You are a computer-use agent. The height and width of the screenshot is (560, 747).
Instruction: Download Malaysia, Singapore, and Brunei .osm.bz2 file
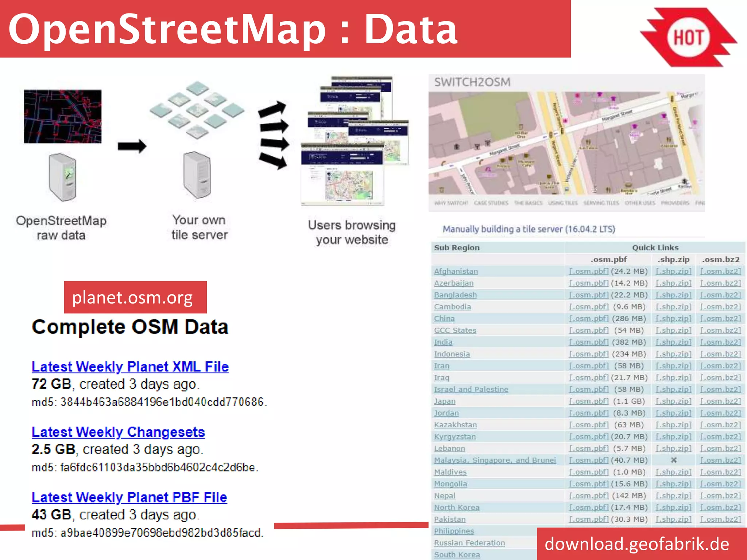[x=721, y=460]
